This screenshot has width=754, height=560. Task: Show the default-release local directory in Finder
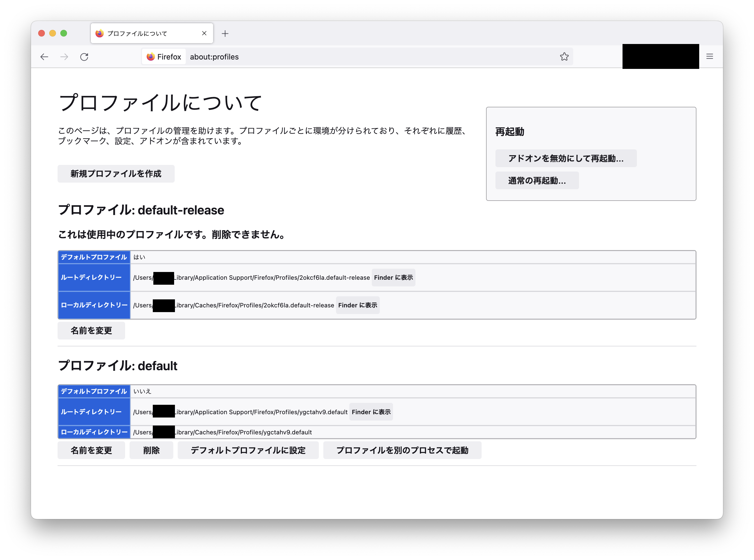pyautogui.click(x=357, y=305)
